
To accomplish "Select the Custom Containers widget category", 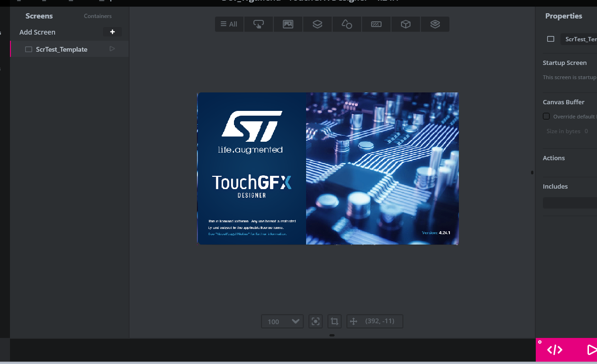I will tap(435, 24).
